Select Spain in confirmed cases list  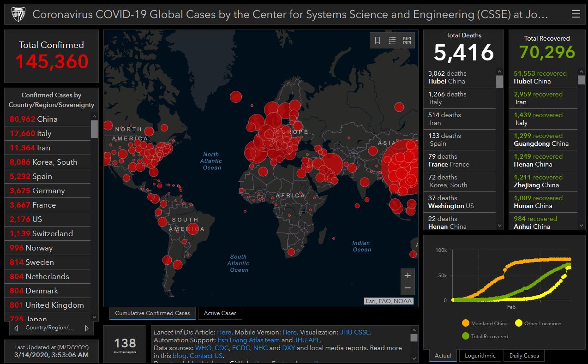point(48,176)
